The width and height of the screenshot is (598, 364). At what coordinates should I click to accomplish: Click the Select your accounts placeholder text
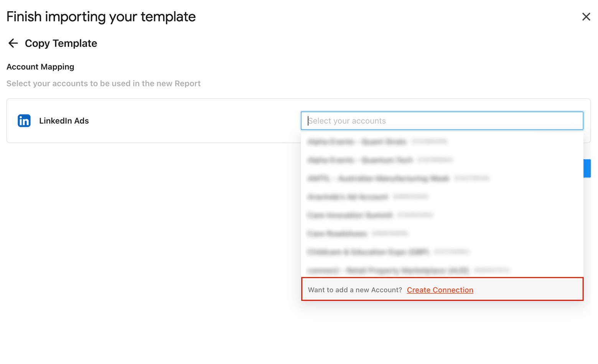point(347,121)
